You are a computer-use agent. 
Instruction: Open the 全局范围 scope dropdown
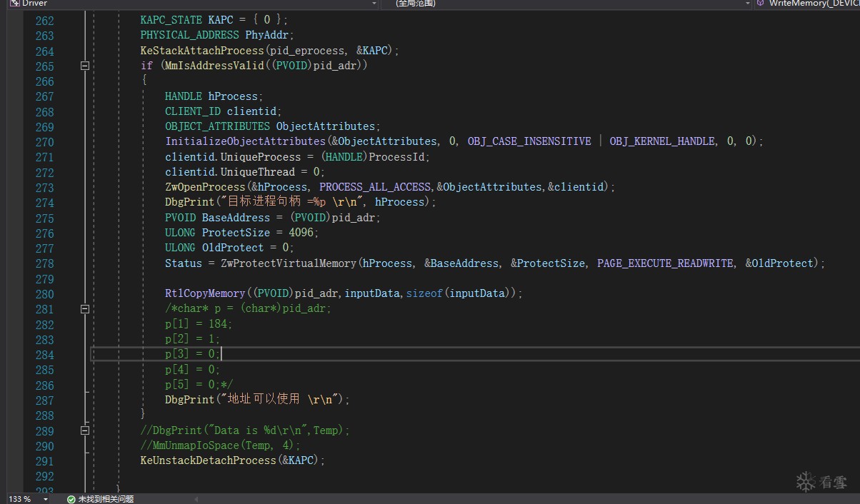749,4
